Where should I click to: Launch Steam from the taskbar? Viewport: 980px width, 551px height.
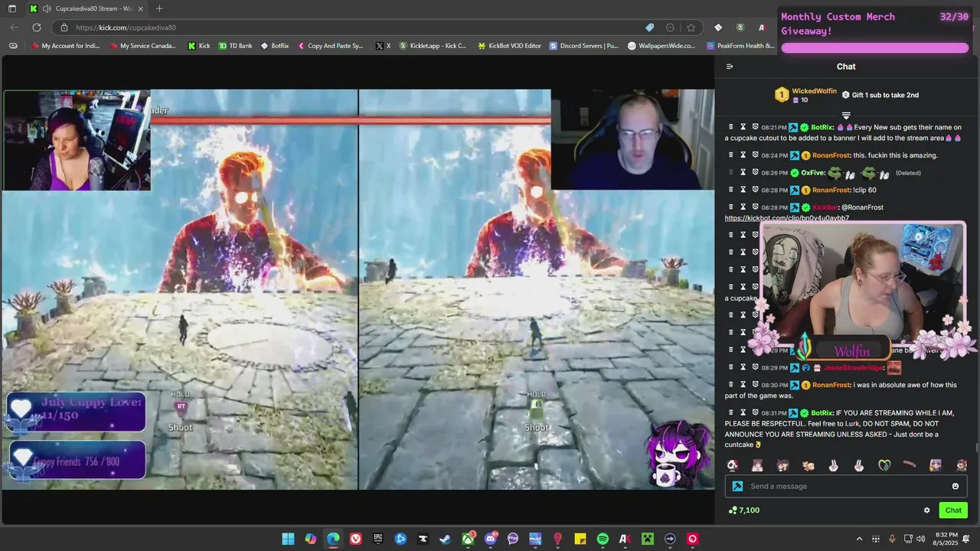(445, 539)
